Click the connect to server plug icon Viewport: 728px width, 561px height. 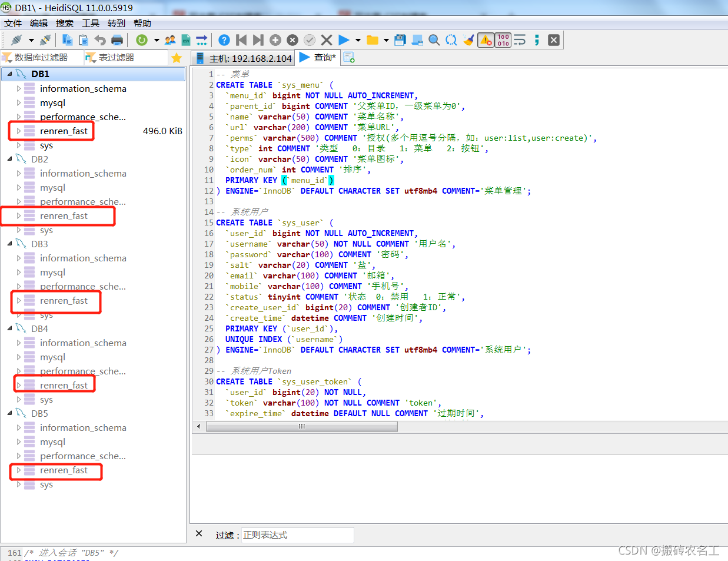[16, 40]
